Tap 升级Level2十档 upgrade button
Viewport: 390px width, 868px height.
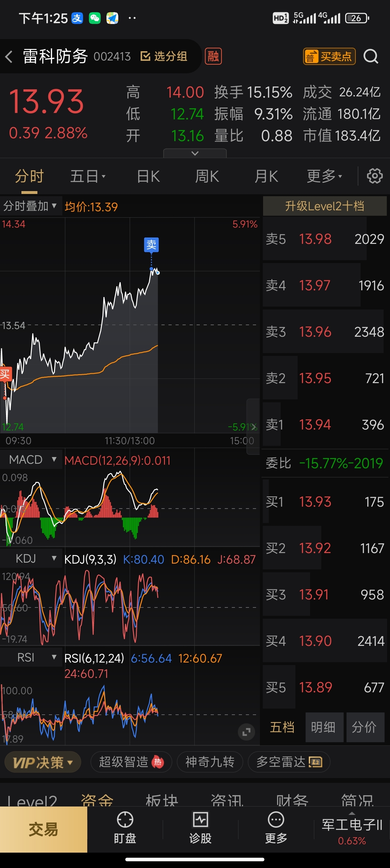coord(325,205)
